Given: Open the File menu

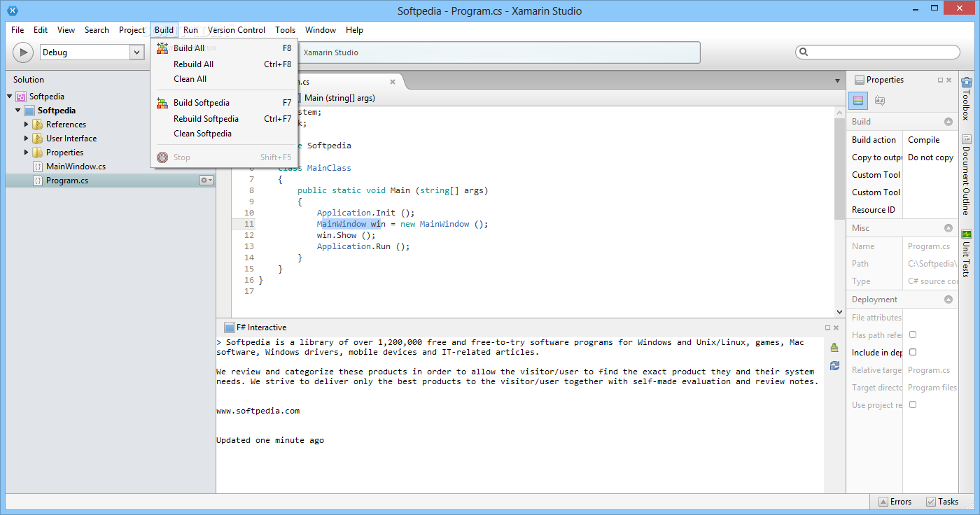Looking at the screenshot, I should [x=17, y=30].
